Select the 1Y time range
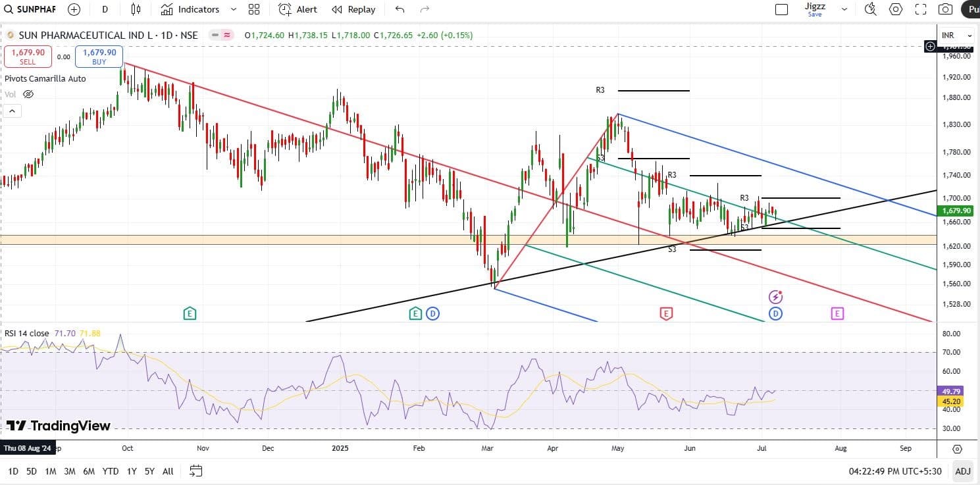 point(132,471)
